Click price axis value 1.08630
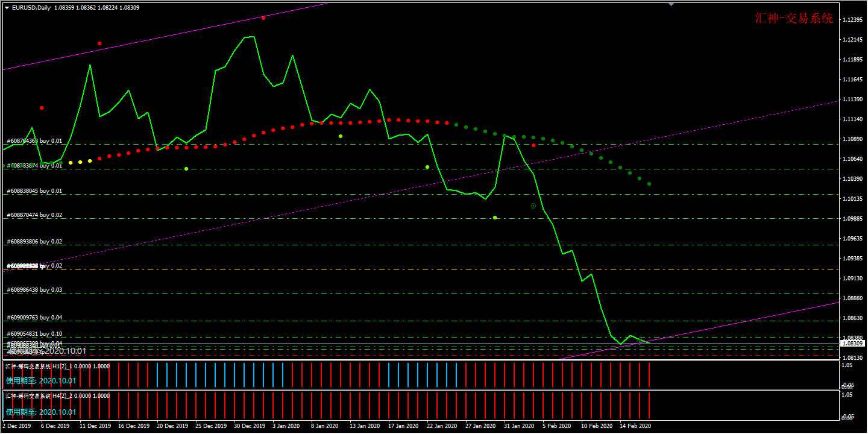The image size is (868, 434). (x=852, y=318)
